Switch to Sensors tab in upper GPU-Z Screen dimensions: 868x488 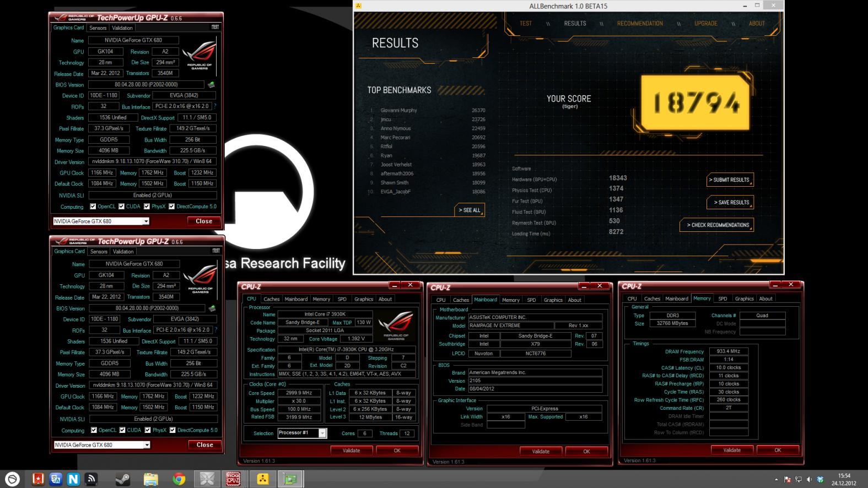pyautogui.click(x=98, y=28)
